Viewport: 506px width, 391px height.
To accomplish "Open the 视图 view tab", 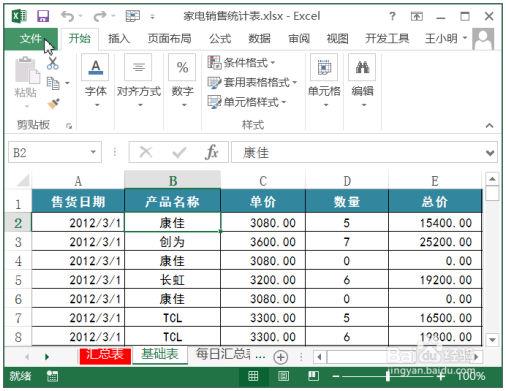I will pyautogui.click(x=337, y=39).
